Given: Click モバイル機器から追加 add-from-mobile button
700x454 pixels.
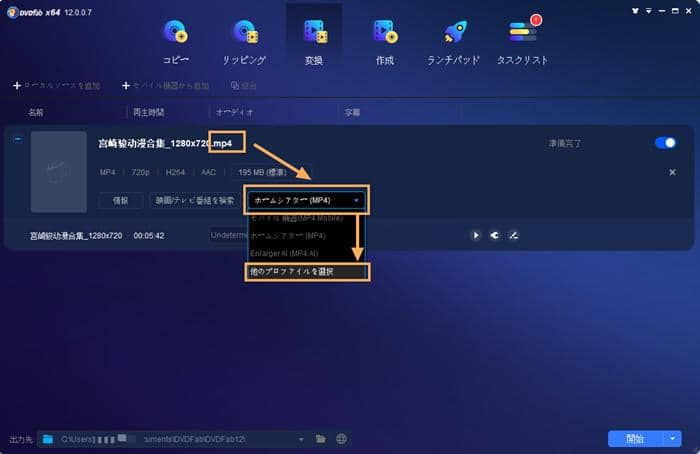Looking at the screenshot, I should coord(166,85).
